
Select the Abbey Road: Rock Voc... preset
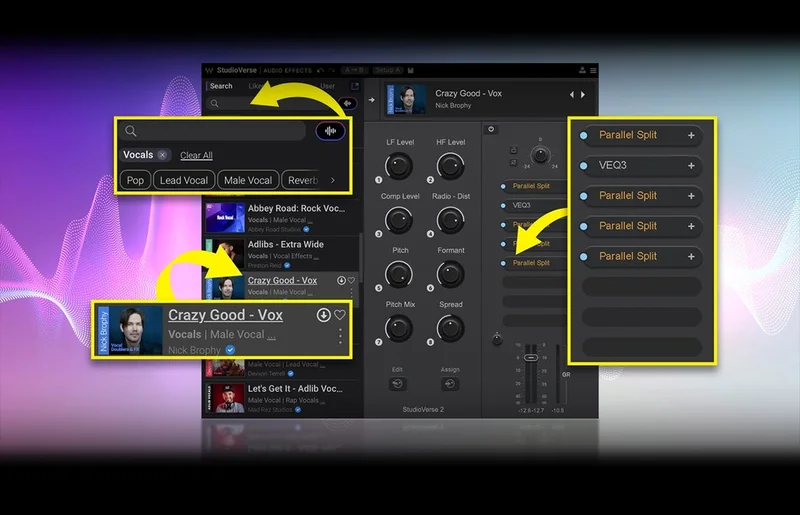point(282,218)
